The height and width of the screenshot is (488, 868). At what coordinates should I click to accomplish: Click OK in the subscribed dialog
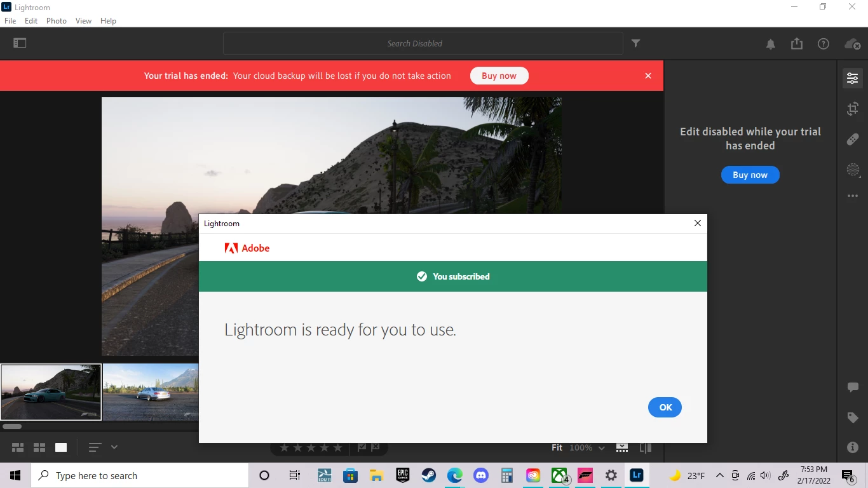[x=665, y=407]
